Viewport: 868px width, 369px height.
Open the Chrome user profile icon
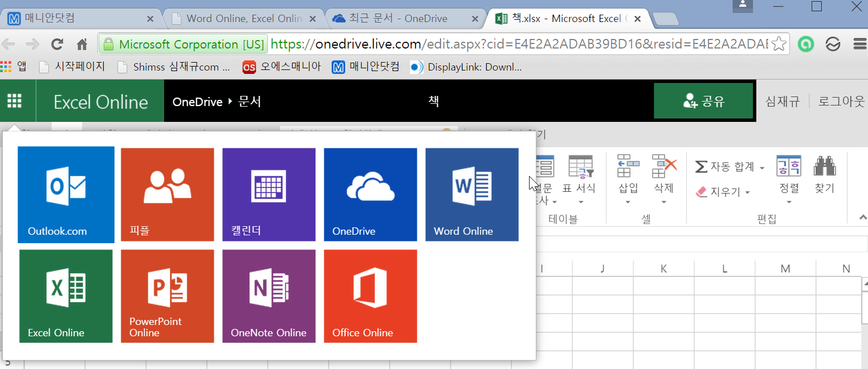[x=743, y=6]
